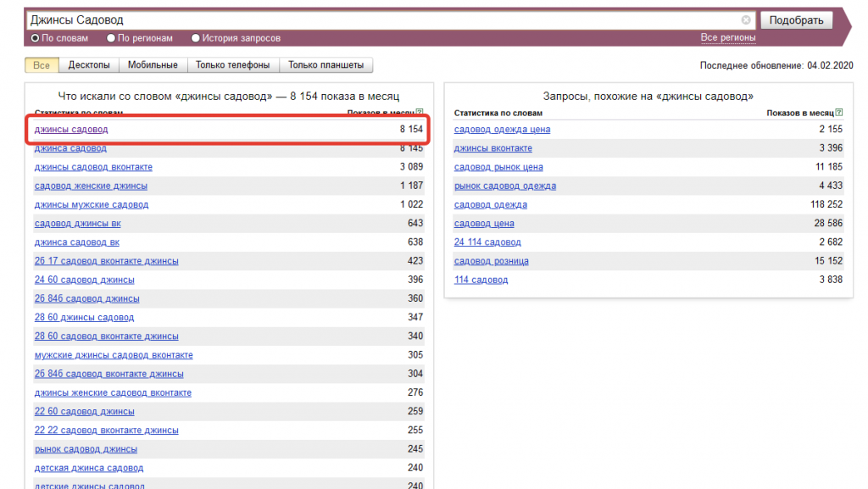Switch to the Только планшеты tab
Screen dimensions: 868x489
[x=325, y=64]
